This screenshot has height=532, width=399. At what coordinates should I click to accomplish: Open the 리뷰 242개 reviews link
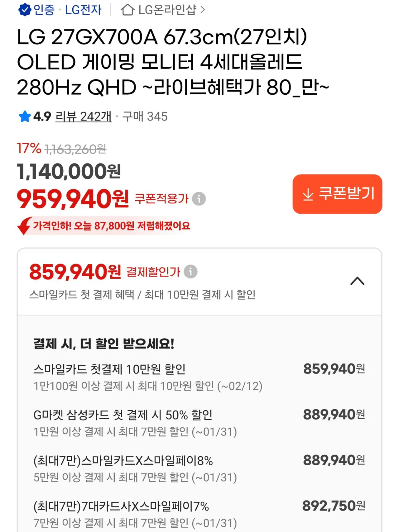click(83, 117)
